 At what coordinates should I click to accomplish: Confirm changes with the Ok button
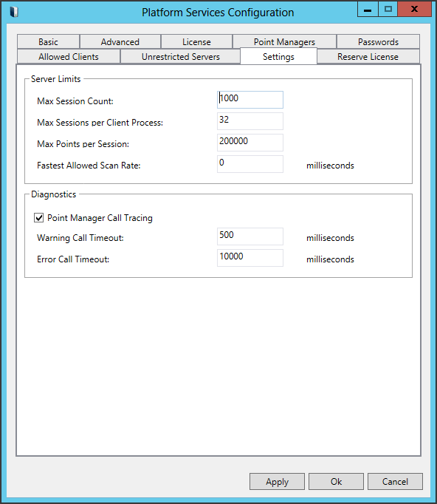tap(336, 482)
